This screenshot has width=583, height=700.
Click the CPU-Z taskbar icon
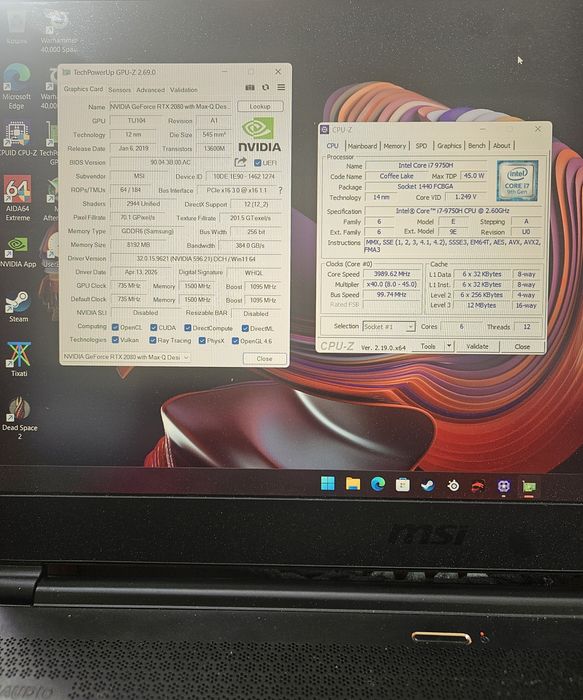[x=504, y=486]
